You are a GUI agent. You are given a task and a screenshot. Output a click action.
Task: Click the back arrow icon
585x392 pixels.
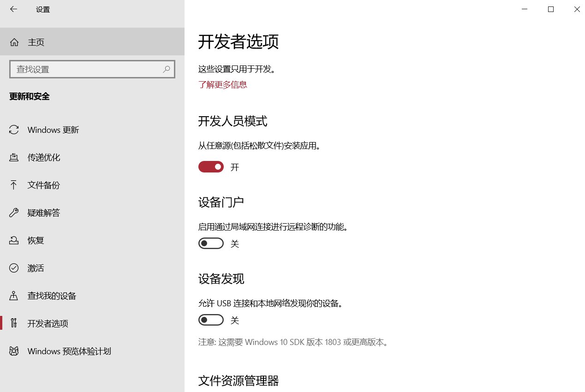coord(13,9)
